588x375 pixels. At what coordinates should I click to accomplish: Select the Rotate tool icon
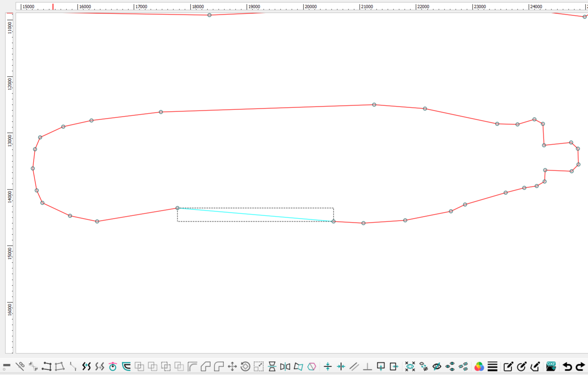tap(245, 366)
